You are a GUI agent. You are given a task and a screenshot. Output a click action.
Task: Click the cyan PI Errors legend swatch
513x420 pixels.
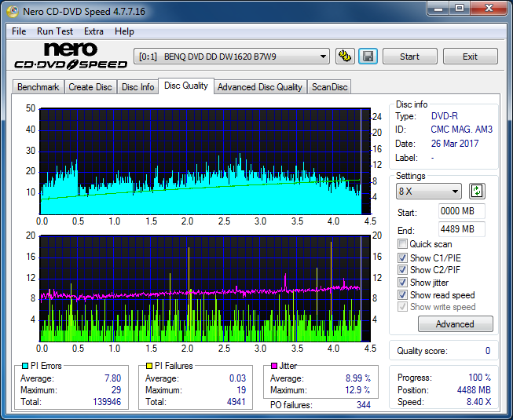pos(24,366)
